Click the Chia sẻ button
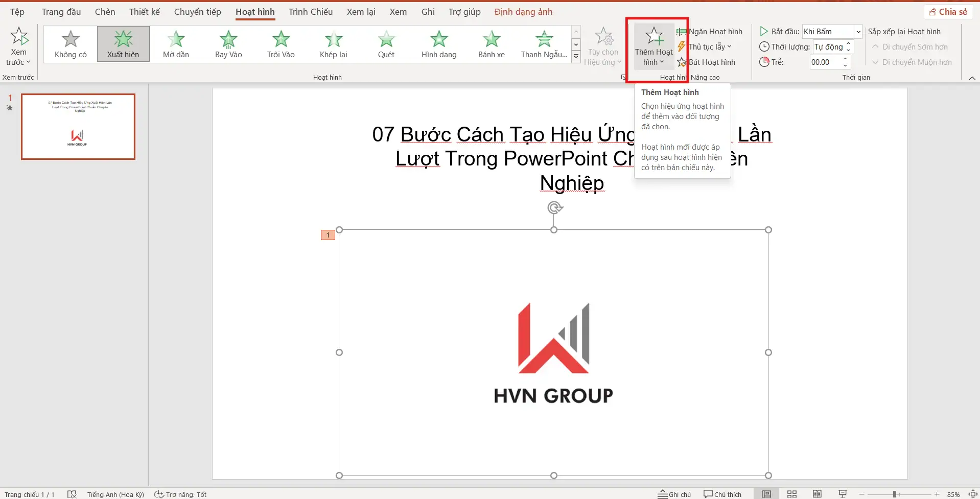Screen dimensions: 980x499 tap(948, 12)
